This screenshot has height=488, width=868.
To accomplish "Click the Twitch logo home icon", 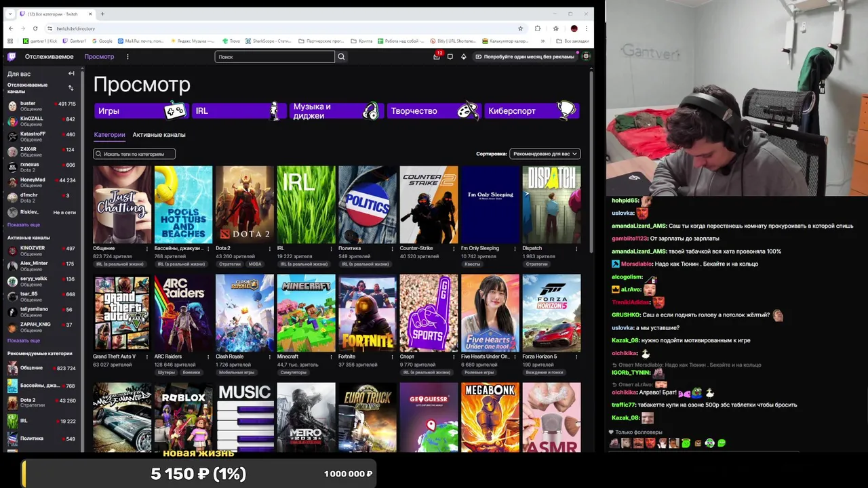I will click(12, 57).
